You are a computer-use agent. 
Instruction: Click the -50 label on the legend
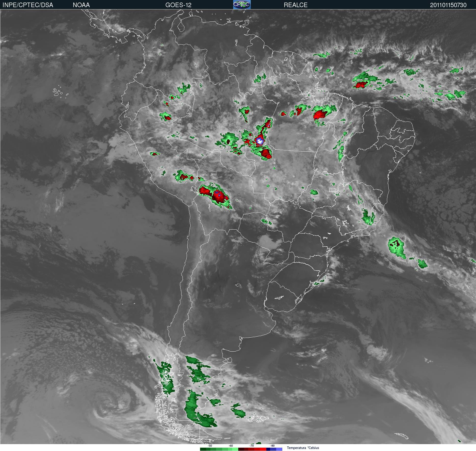[x=210, y=446]
